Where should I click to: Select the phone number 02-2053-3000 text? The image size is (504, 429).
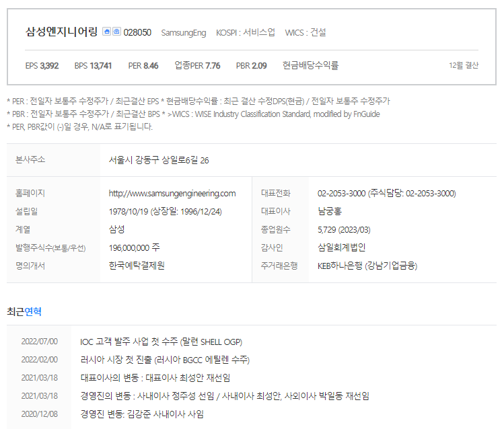tap(341, 193)
